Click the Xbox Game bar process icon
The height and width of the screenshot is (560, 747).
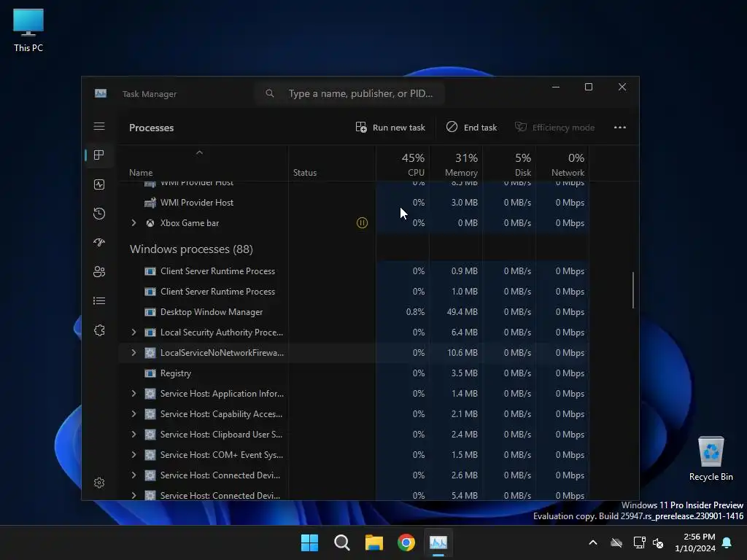(150, 223)
